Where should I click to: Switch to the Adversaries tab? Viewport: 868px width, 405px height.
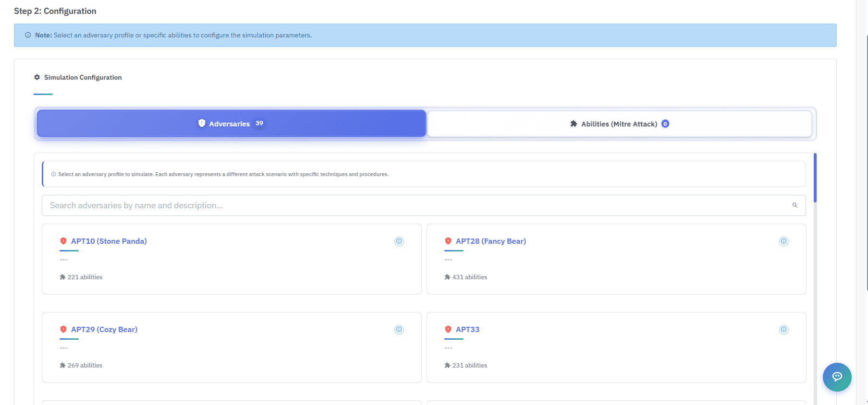232,123
